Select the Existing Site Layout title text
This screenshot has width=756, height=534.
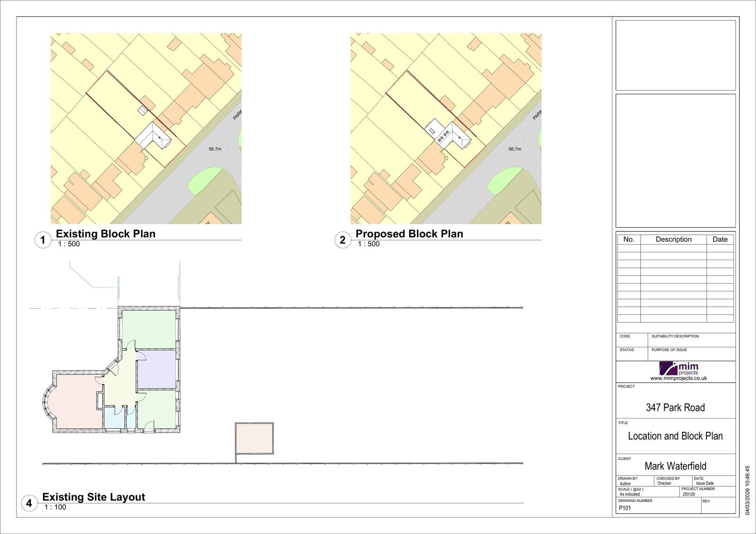(94, 496)
